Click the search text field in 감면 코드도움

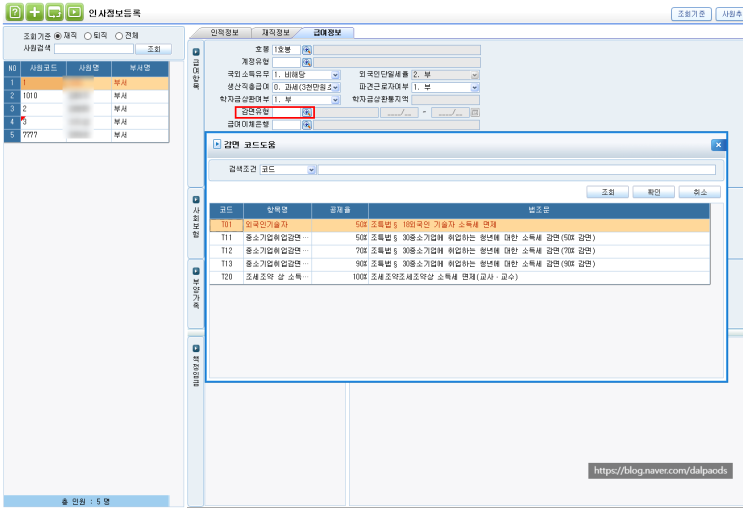tap(516, 170)
